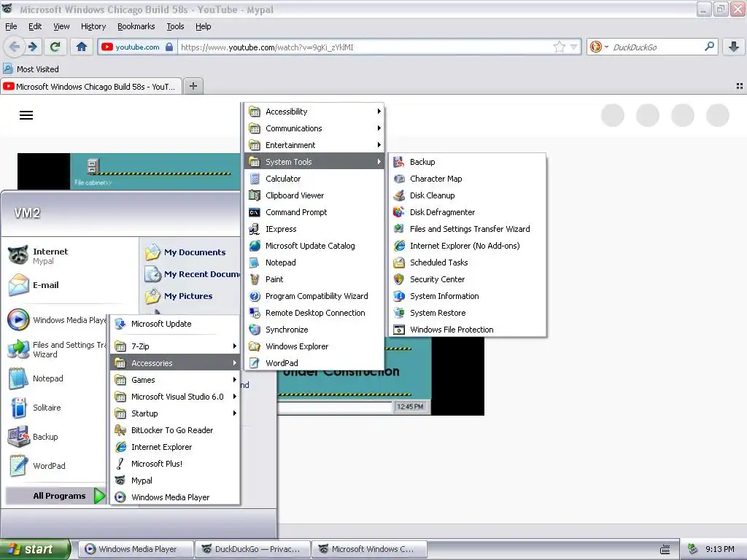Bookmark this page with star icon
Viewport: 747px width, 560px height.
[560, 47]
